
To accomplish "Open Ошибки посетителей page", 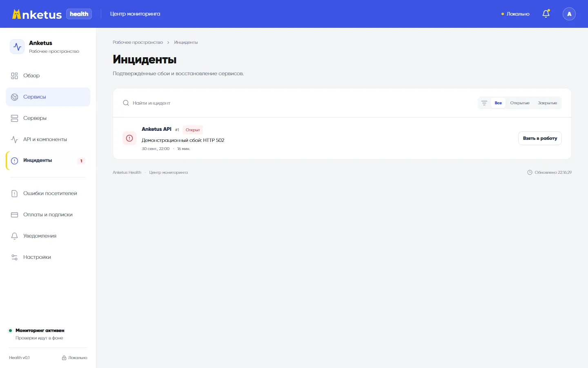I will click(x=48, y=193).
